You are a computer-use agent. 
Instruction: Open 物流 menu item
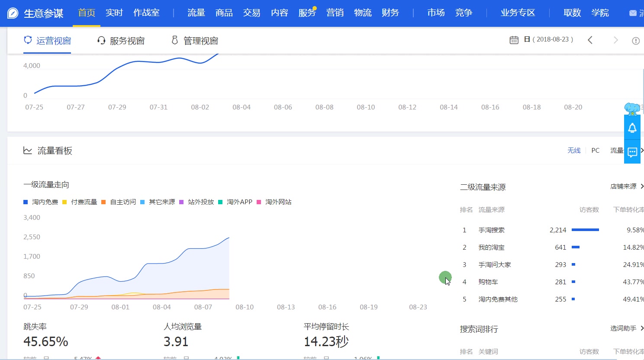click(363, 13)
